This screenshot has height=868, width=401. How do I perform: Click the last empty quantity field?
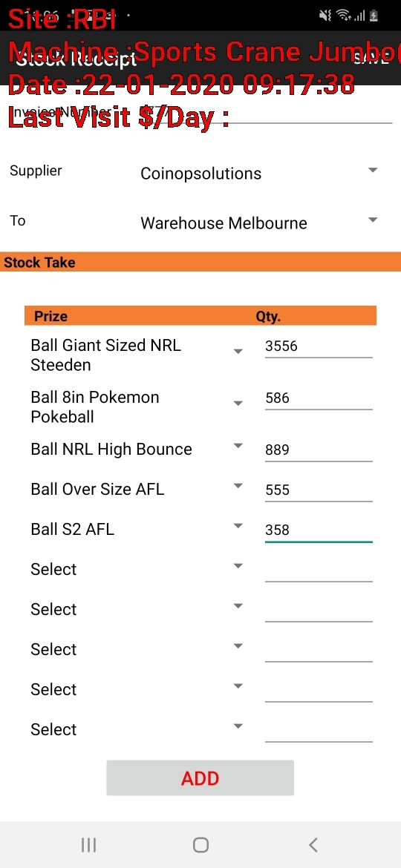click(319, 729)
